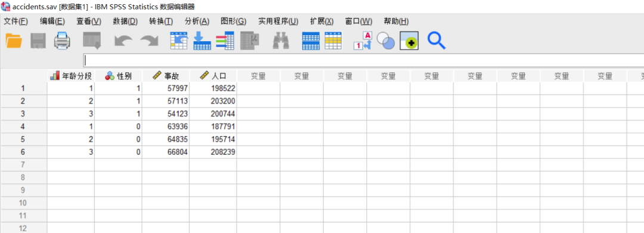Click the 性别 cell in row 4
Screen dimensions: 644x233
[118, 127]
